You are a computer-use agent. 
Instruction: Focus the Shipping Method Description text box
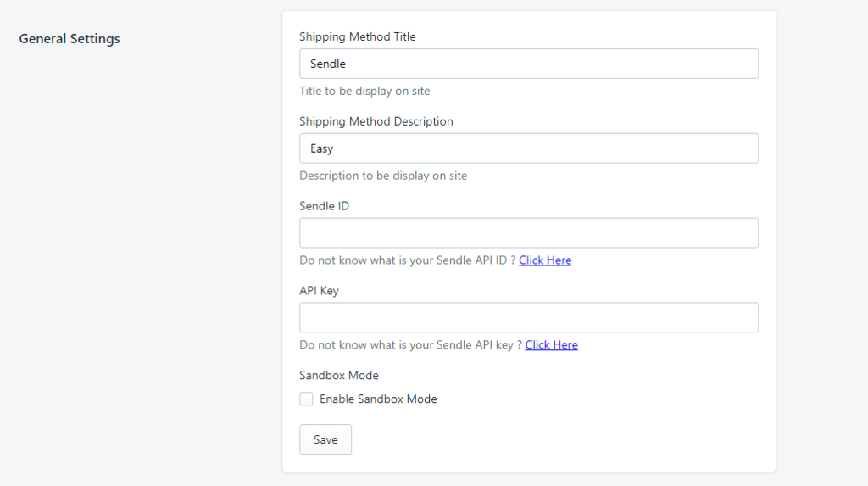[x=529, y=148]
